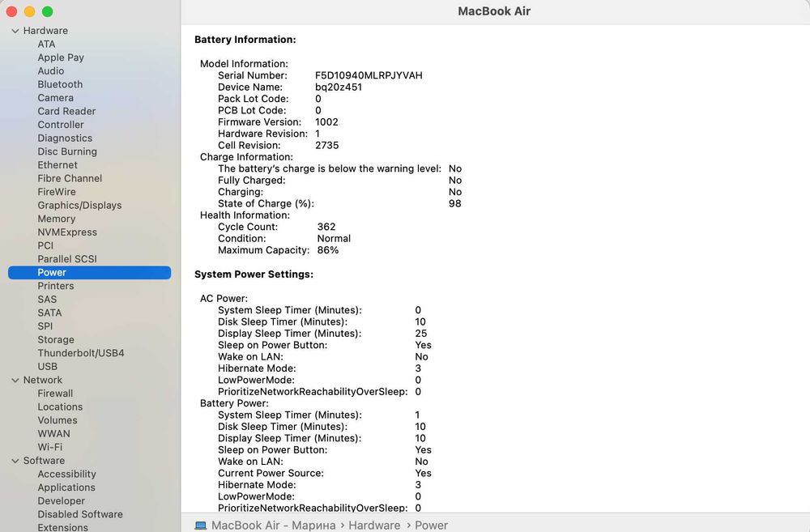The height and width of the screenshot is (532, 810).
Task: Open the Bluetooth hardware entry
Action: click(x=60, y=85)
